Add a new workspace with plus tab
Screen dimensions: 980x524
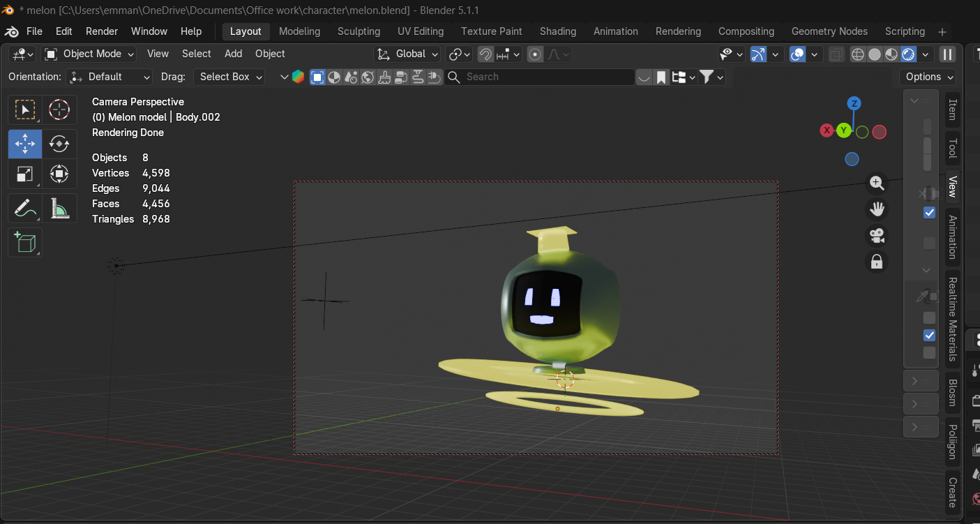click(x=942, y=31)
